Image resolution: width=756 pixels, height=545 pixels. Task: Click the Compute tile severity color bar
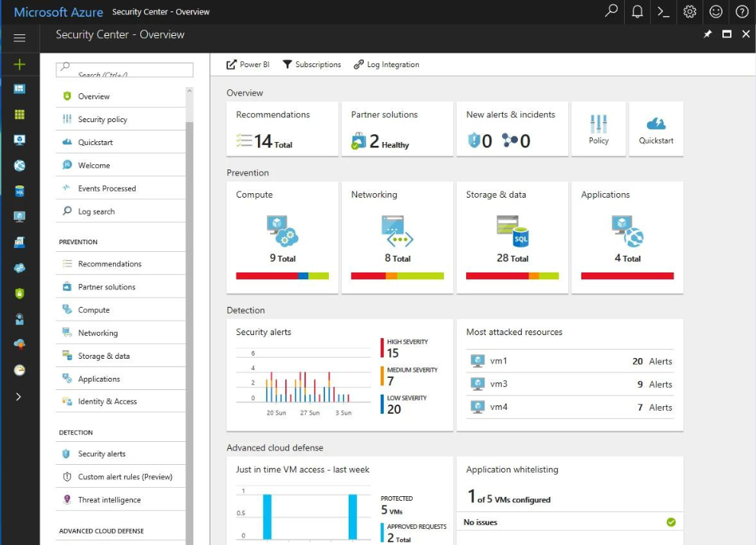[282, 276]
